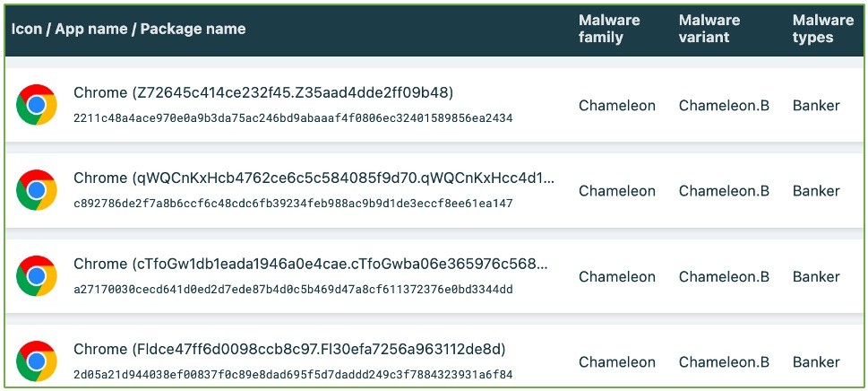Select the hash starting with 2211c48a4ace
Image resolution: width=868 pixels, height=391 pixels.
293,117
